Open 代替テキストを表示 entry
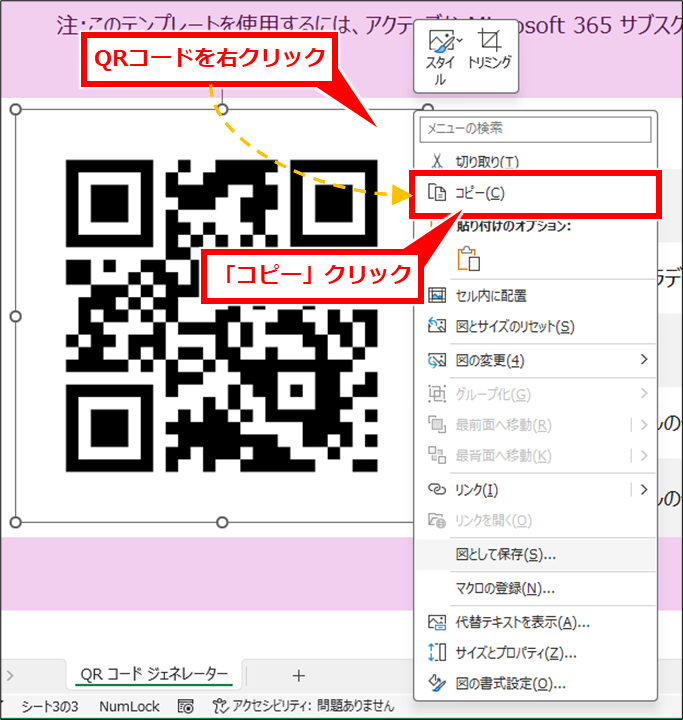The image size is (683, 720). point(535,622)
